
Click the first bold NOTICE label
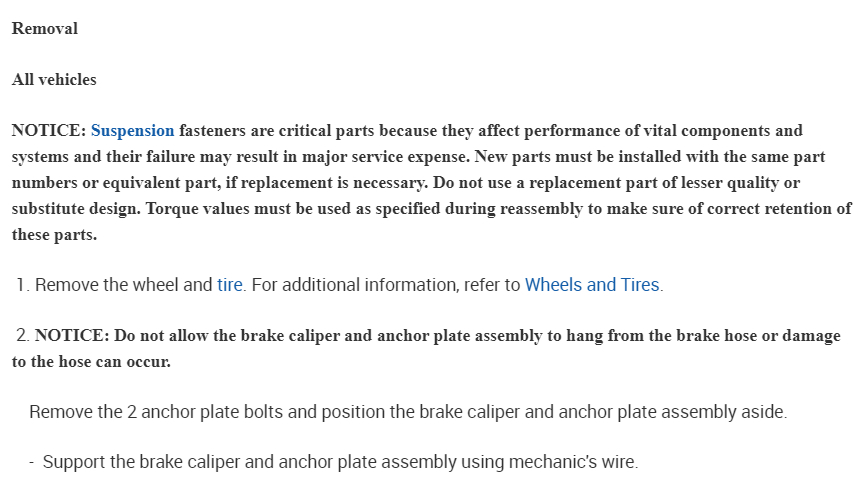48,130
